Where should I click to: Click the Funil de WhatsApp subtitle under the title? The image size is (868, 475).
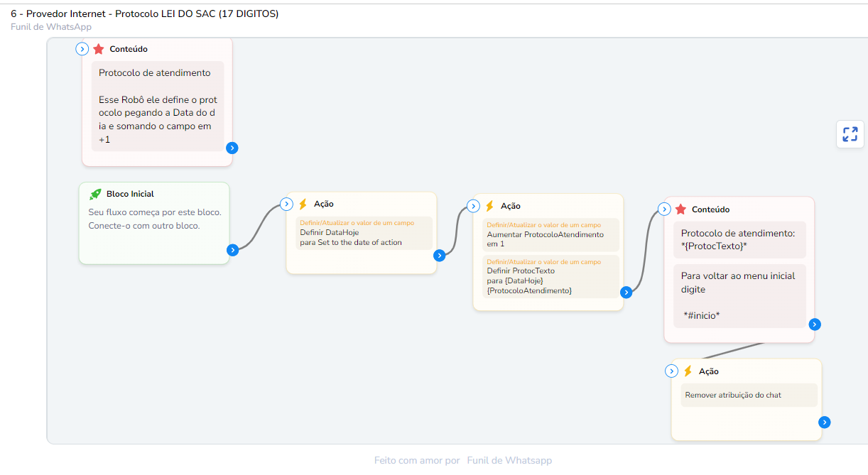[51, 27]
